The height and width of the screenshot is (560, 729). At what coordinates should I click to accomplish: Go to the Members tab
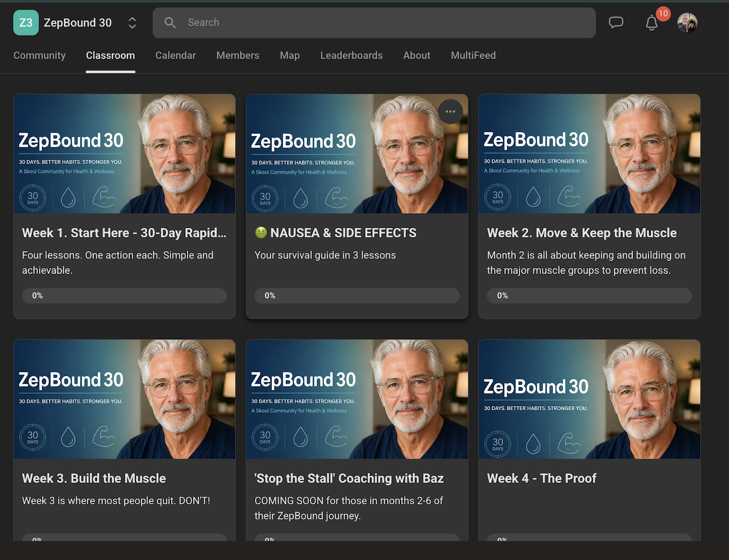coord(238,56)
